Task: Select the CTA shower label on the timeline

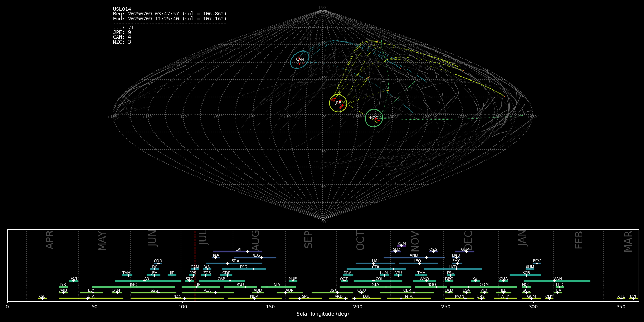Action: point(376,267)
